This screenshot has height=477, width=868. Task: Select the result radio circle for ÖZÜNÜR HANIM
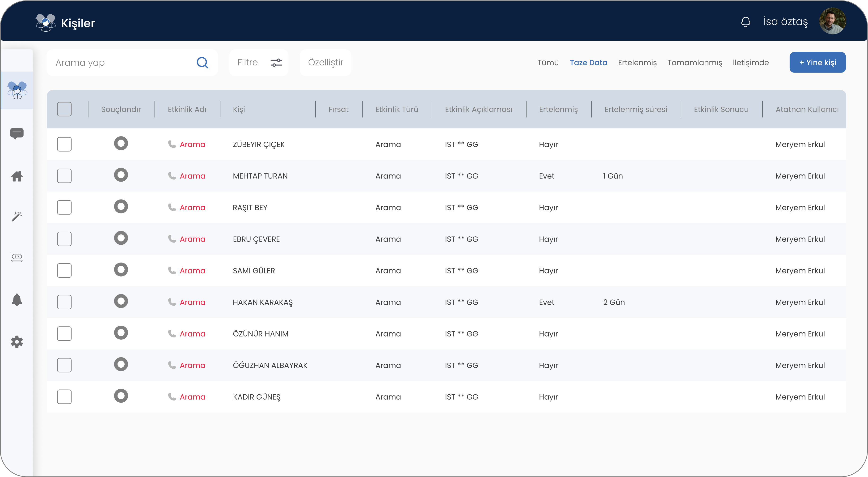[x=121, y=333]
